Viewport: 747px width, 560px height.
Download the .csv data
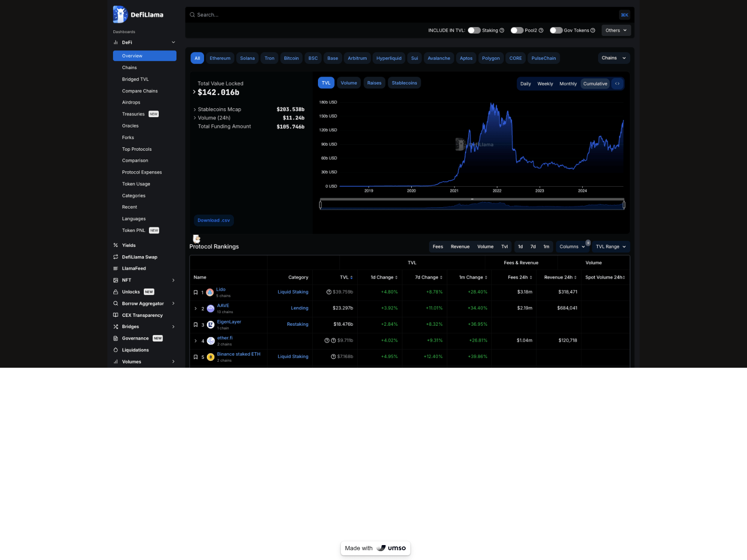pyautogui.click(x=214, y=220)
